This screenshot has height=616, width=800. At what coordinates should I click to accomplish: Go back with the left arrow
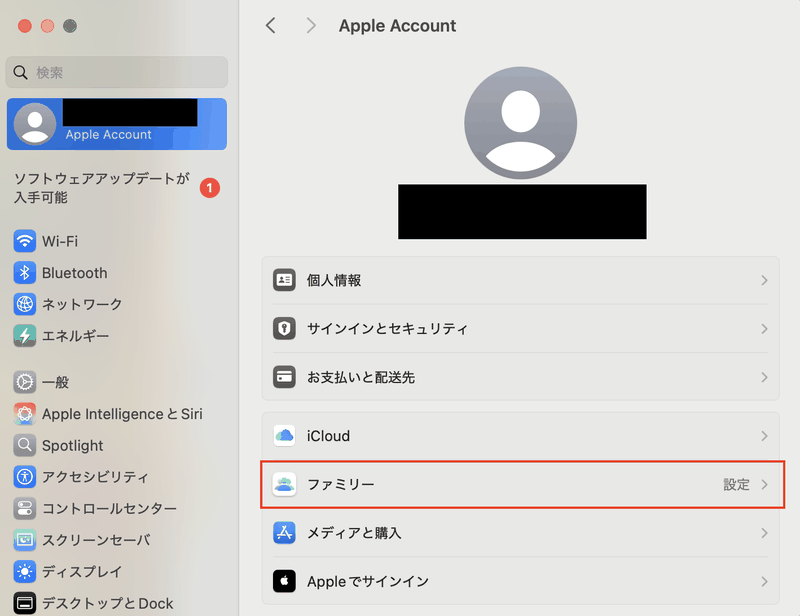[271, 26]
